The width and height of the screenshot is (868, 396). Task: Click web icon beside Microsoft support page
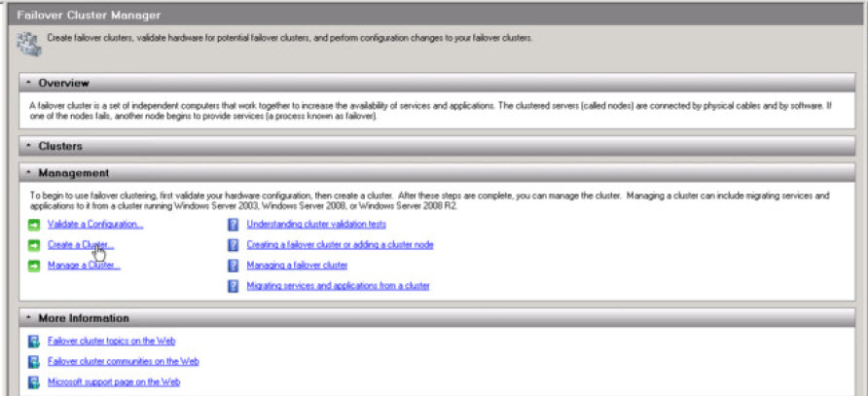coord(34,382)
